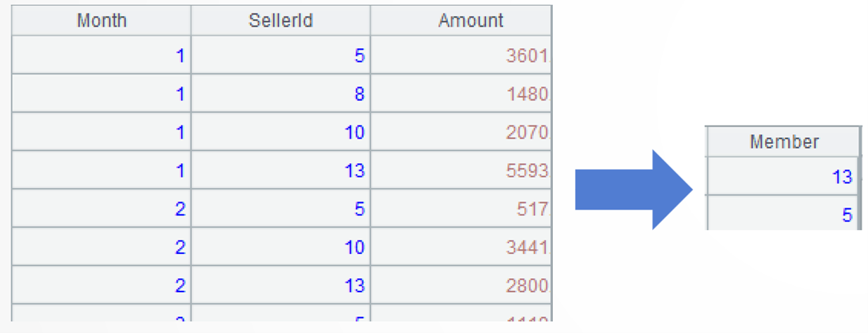This screenshot has height=333, width=868.
Task: Select the Amount value 2070
Action: click(461, 132)
